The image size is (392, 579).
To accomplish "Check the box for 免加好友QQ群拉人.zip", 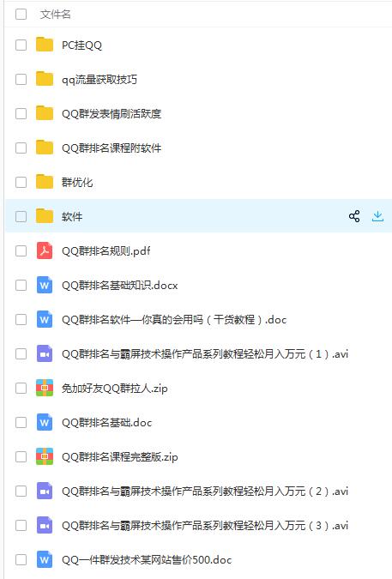I will click(x=21, y=388).
